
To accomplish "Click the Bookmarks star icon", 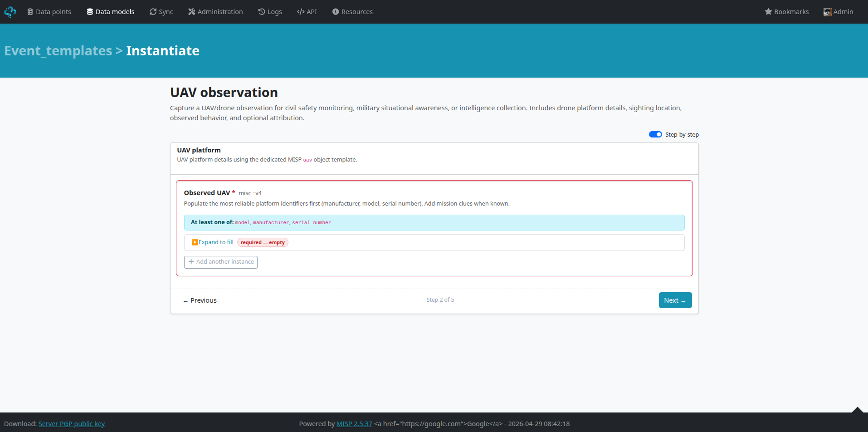I will click(768, 12).
